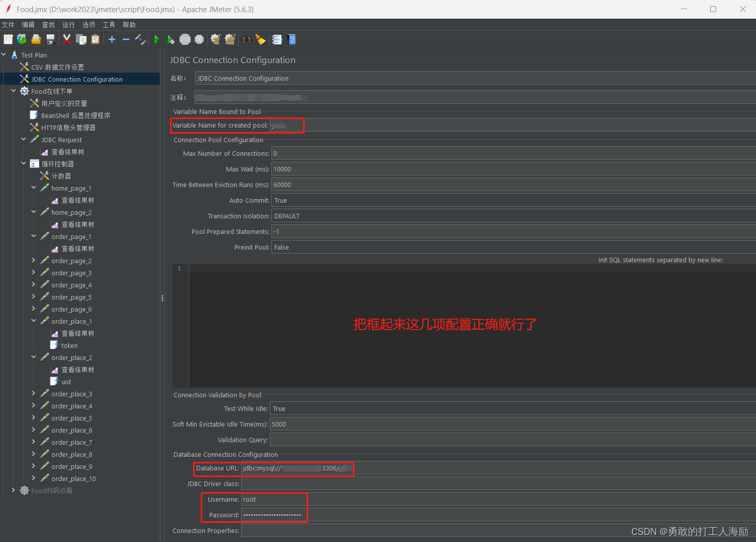Image resolution: width=756 pixels, height=542 pixels.
Task: Select JDBC Connection Configuration tree item
Action: (x=77, y=79)
